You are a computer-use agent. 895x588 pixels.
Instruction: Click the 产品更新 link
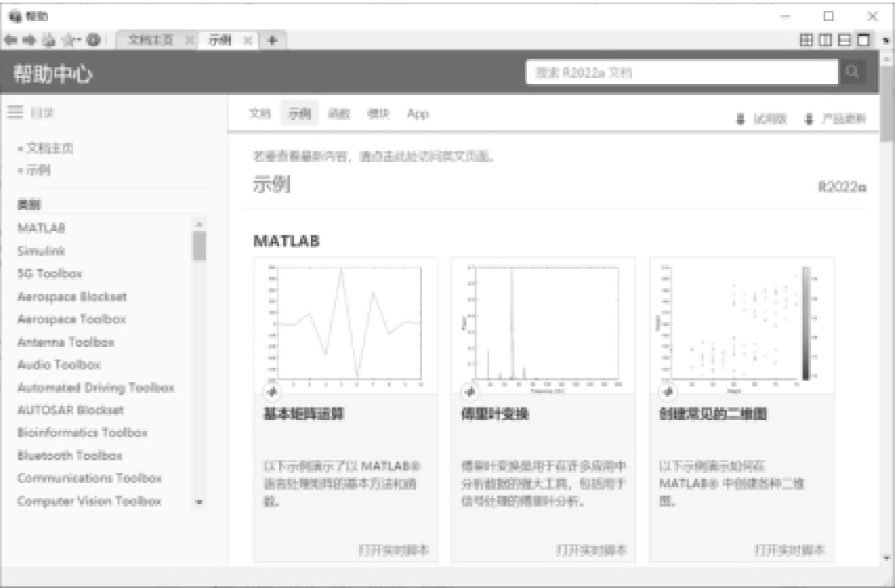[834, 119]
